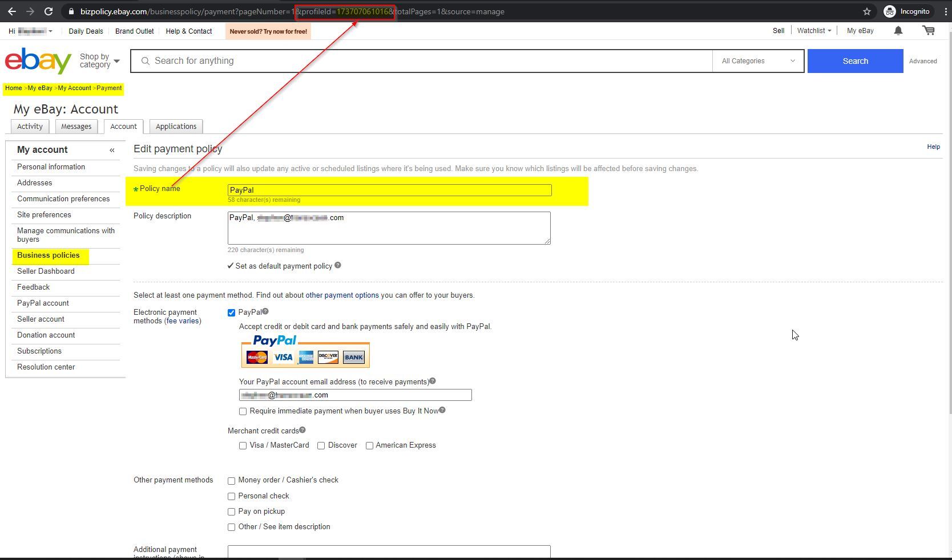Open Brand Outlet link
Screen dimensions: 952x560
[x=135, y=31]
